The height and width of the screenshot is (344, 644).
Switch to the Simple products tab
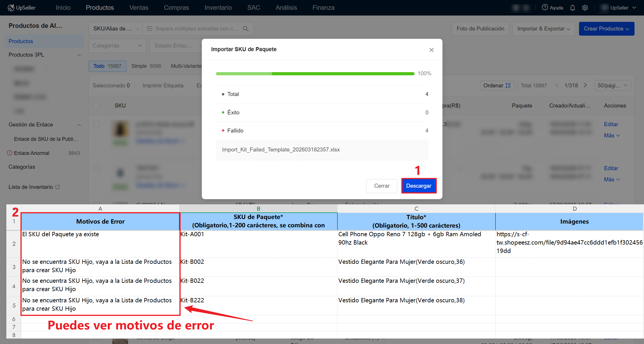(147, 66)
